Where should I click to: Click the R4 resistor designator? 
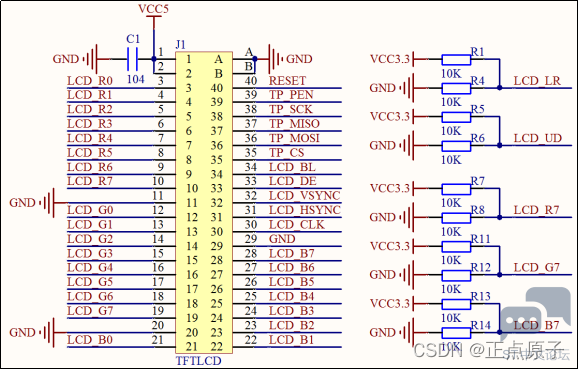[x=477, y=80]
